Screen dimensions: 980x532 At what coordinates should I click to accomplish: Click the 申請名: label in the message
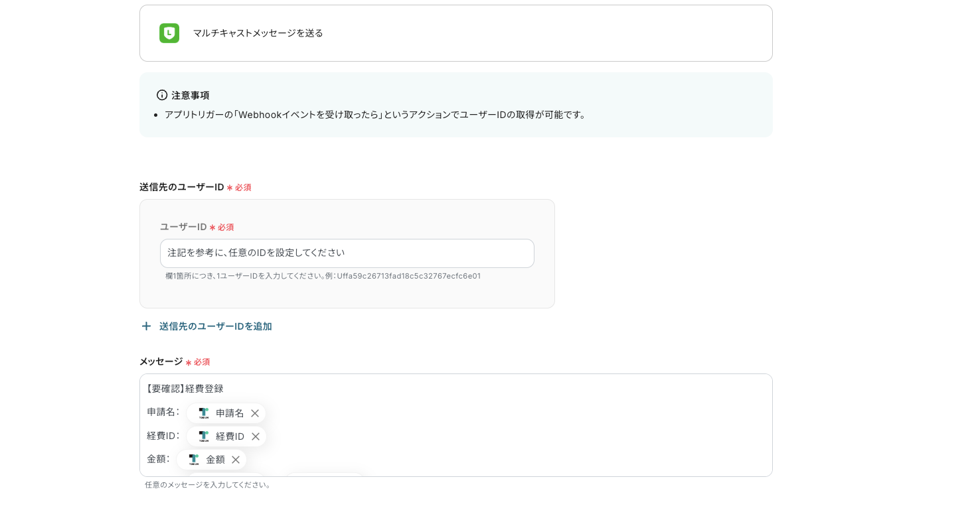(163, 412)
